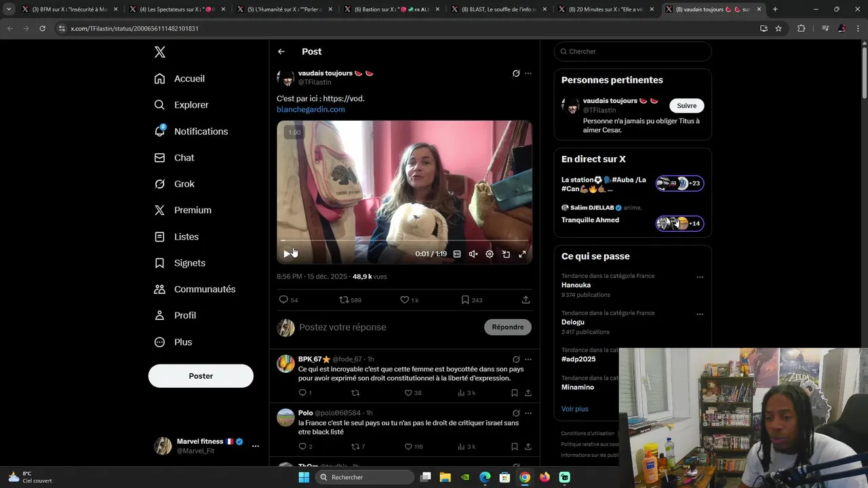Viewport: 868px width, 488px height.
Task: Follow vaudais toujours with Suivre
Action: coord(686,106)
